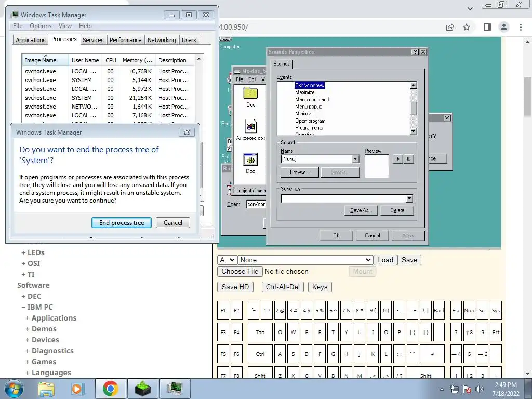Toggle the browser side panel icon

point(487,27)
